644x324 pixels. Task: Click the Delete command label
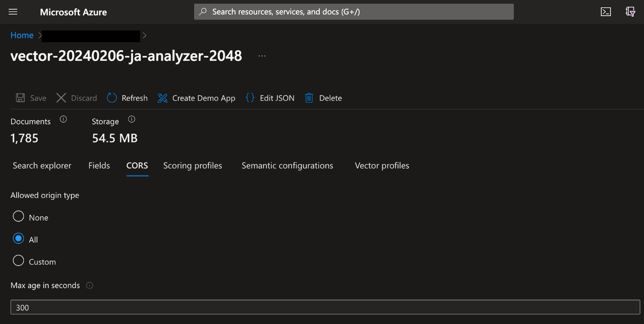tap(330, 98)
